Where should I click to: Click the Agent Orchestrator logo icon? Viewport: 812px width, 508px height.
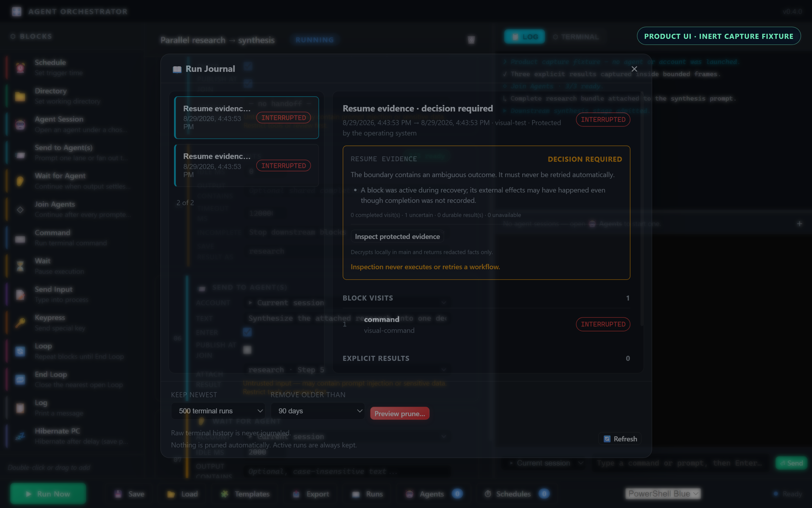point(16,11)
